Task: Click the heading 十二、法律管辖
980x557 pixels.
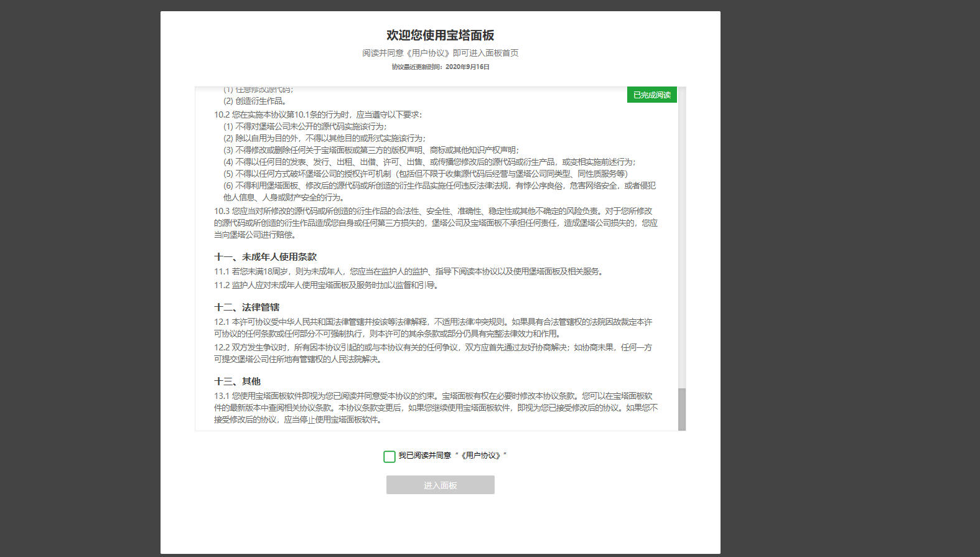Action: coord(247,307)
